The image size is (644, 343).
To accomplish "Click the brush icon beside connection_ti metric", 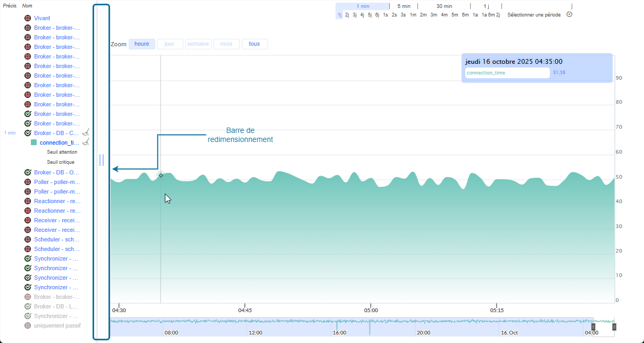I will tap(86, 142).
